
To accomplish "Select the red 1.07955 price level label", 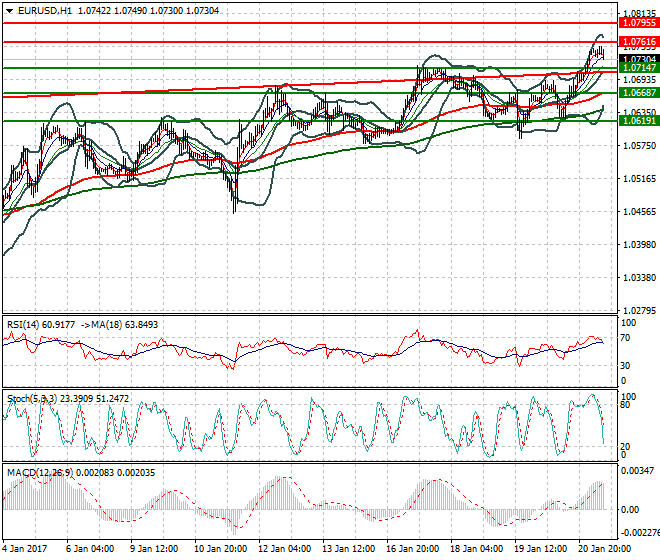I will (x=639, y=23).
